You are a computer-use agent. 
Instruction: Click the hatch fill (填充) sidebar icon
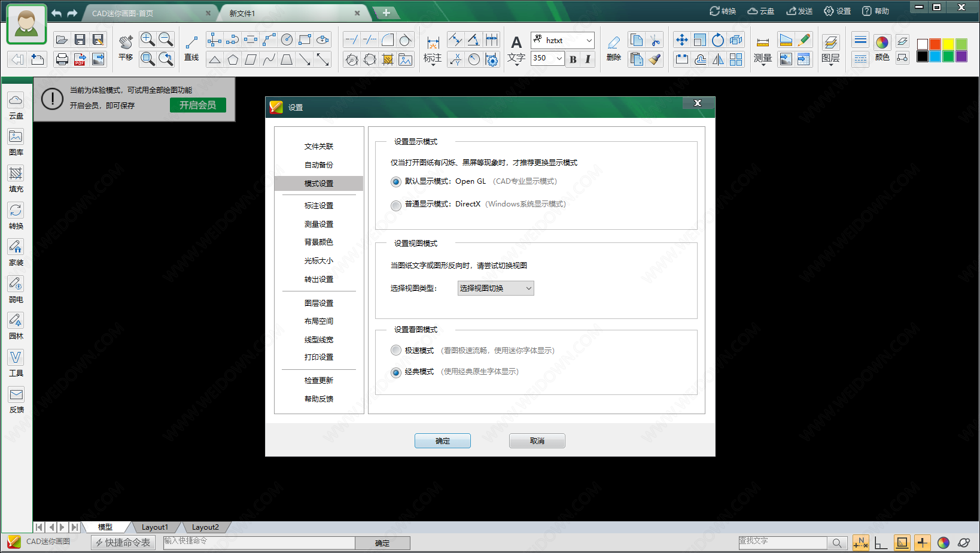16,179
